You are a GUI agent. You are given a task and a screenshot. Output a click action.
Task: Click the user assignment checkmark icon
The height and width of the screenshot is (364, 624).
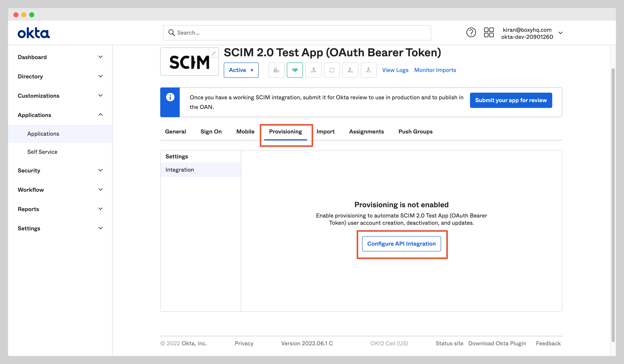[x=369, y=70]
